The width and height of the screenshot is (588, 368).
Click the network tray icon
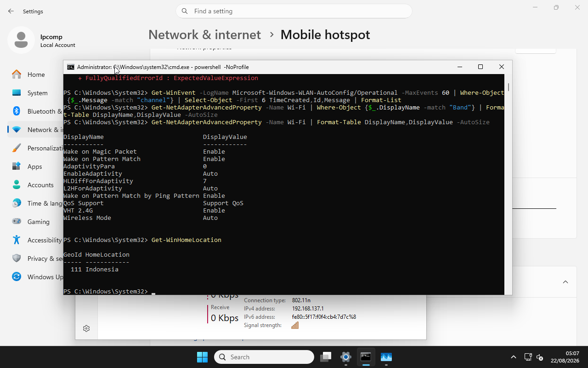[528, 357]
